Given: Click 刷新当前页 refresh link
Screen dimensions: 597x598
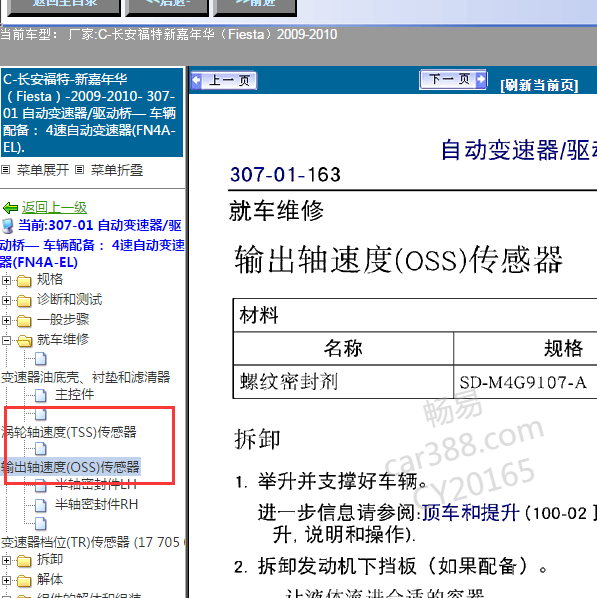Looking at the screenshot, I should pyautogui.click(x=539, y=85).
